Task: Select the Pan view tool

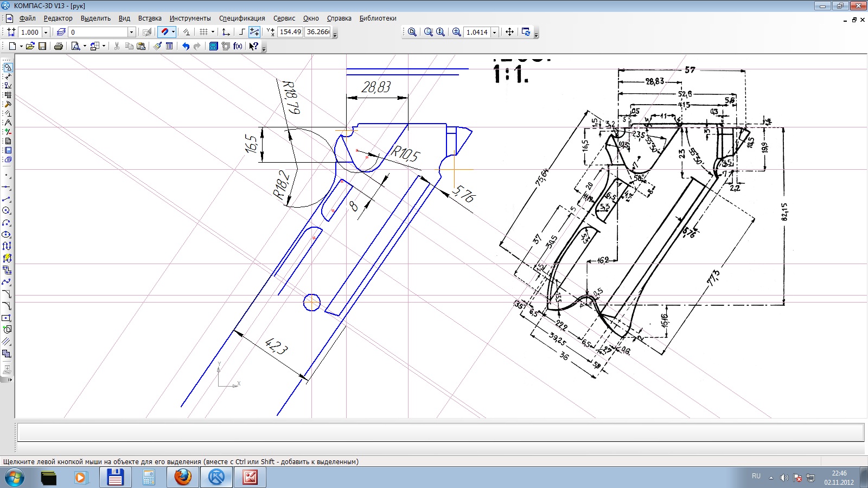Action: coord(509,32)
